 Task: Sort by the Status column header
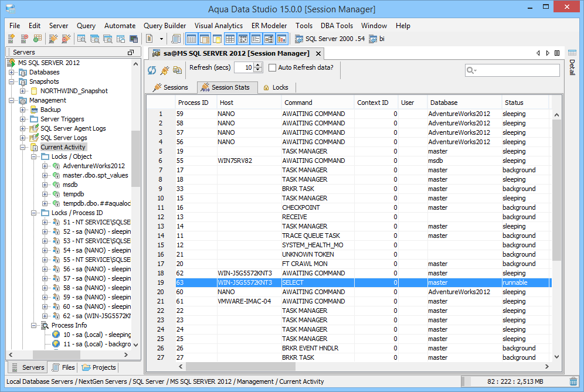525,103
